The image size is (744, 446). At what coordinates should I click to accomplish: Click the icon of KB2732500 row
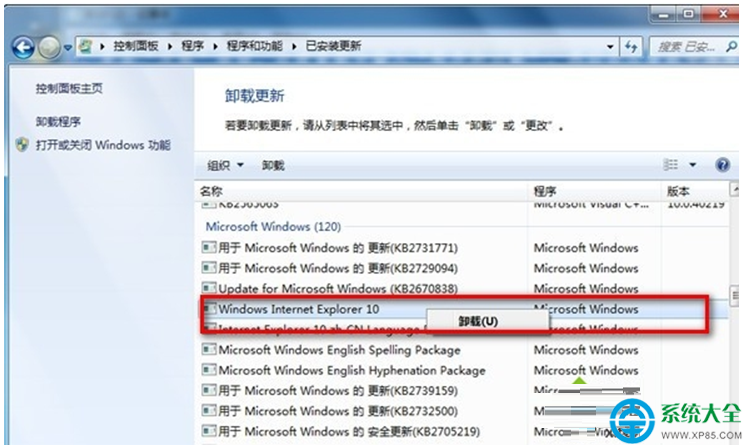pos(209,410)
